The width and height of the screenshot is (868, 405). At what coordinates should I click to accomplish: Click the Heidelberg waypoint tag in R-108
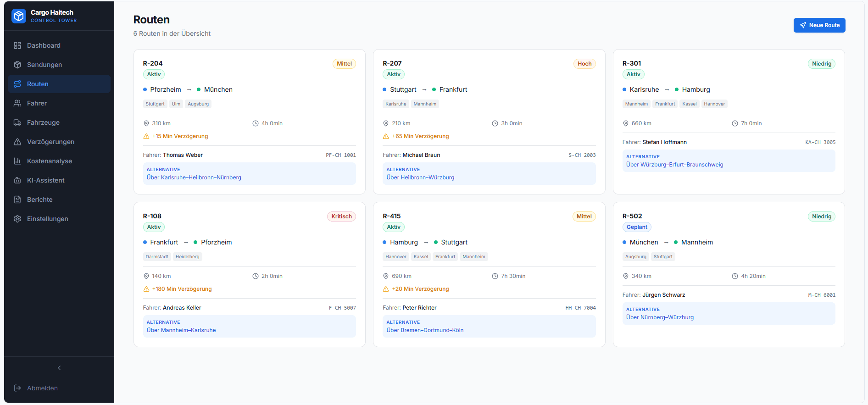click(x=188, y=257)
